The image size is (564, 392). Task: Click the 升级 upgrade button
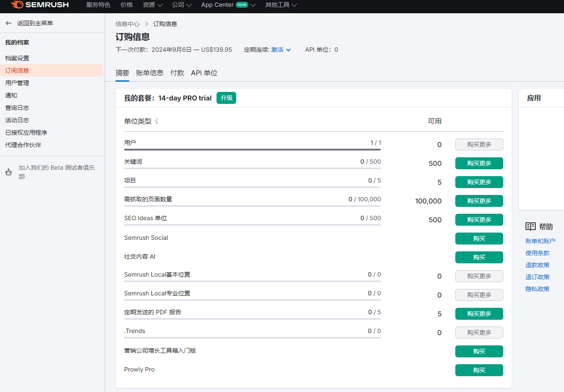[226, 98]
